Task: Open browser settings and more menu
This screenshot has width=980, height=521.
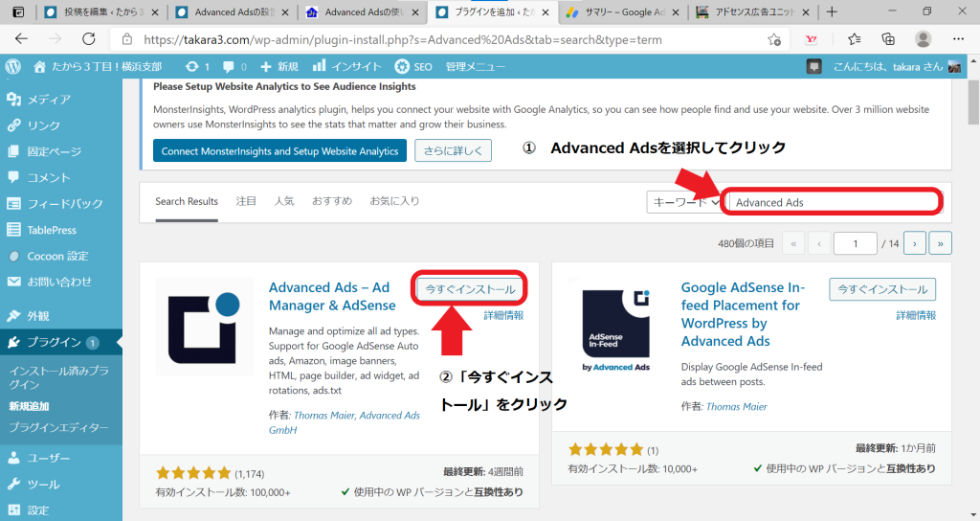Action: point(958,39)
